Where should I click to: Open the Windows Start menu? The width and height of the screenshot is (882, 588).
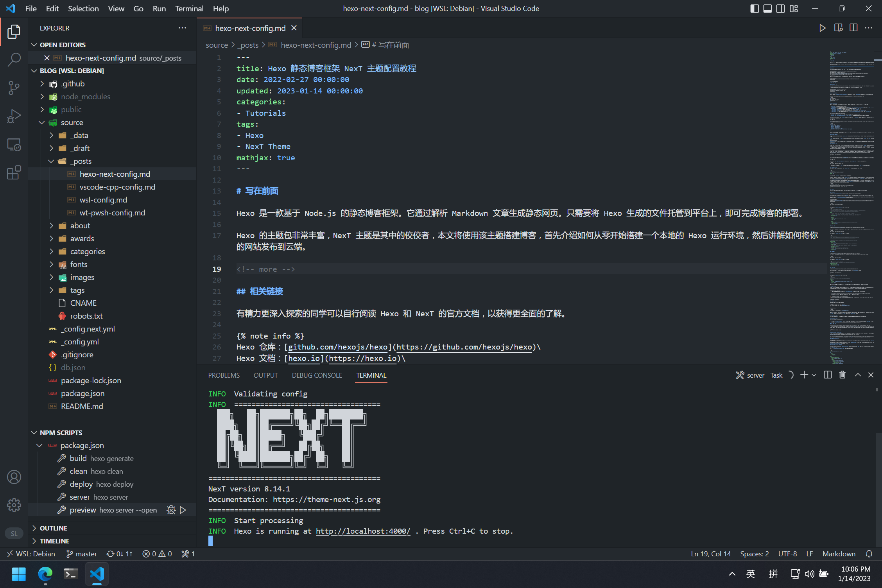coord(19,574)
